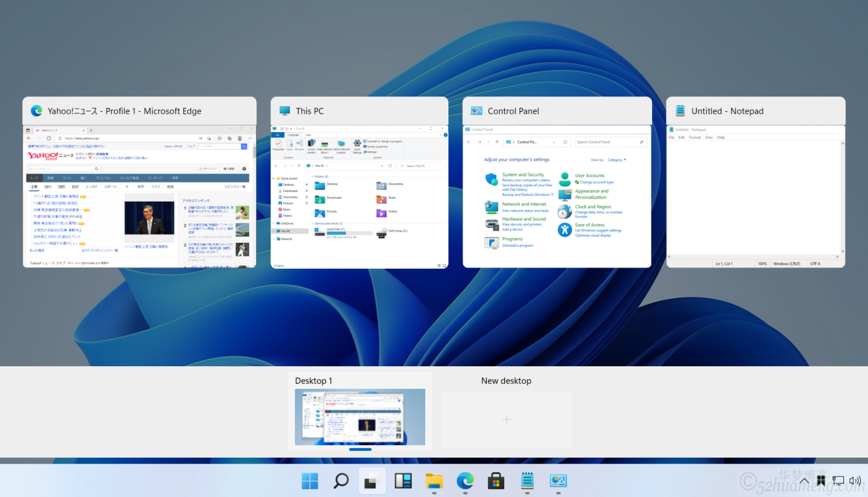Open the Start menu from the taskbar
The height and width of the screenshot is (497, 868).
[x=310, y=481]
